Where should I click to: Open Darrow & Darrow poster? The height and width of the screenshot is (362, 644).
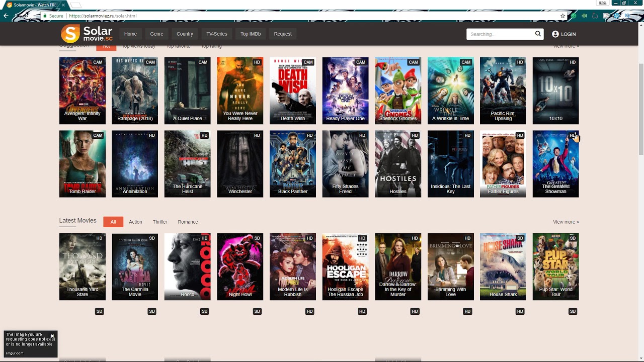click(x=398, y=266)
